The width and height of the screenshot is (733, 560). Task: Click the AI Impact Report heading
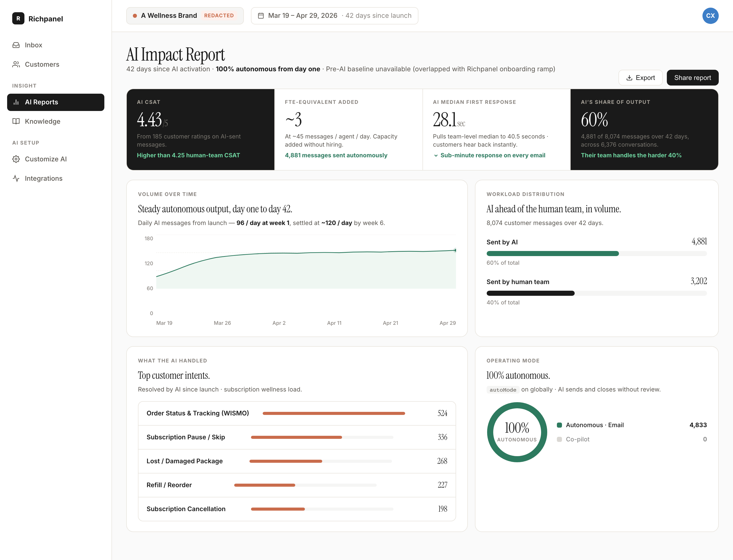click(175, 54)
